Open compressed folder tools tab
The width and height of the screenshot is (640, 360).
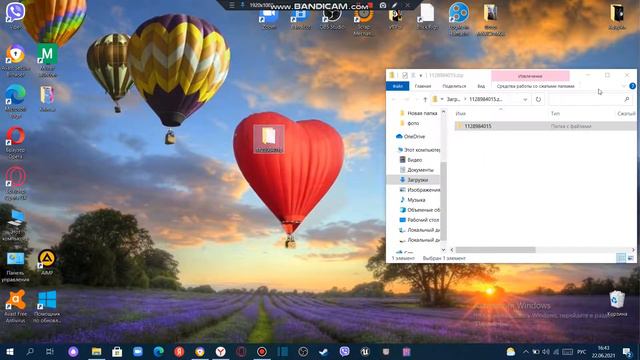[x=535, y=86]
